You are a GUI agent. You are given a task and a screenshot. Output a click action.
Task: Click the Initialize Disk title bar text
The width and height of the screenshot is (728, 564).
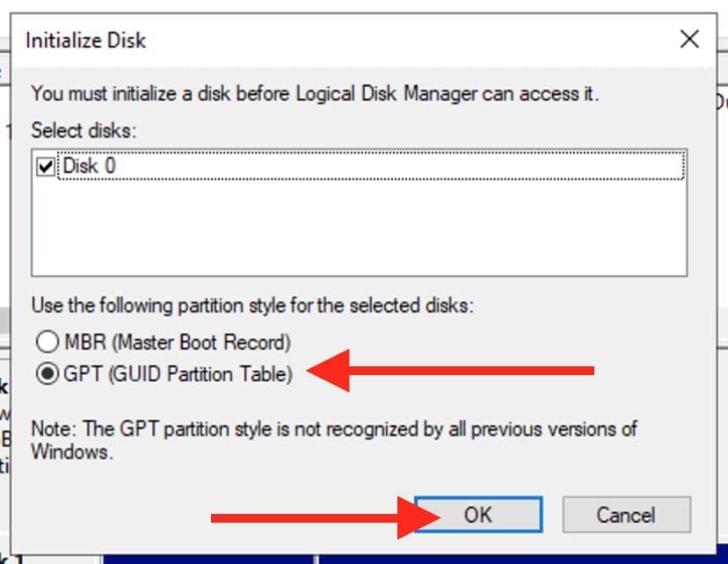pyautogui.click(x=85, y=40)
